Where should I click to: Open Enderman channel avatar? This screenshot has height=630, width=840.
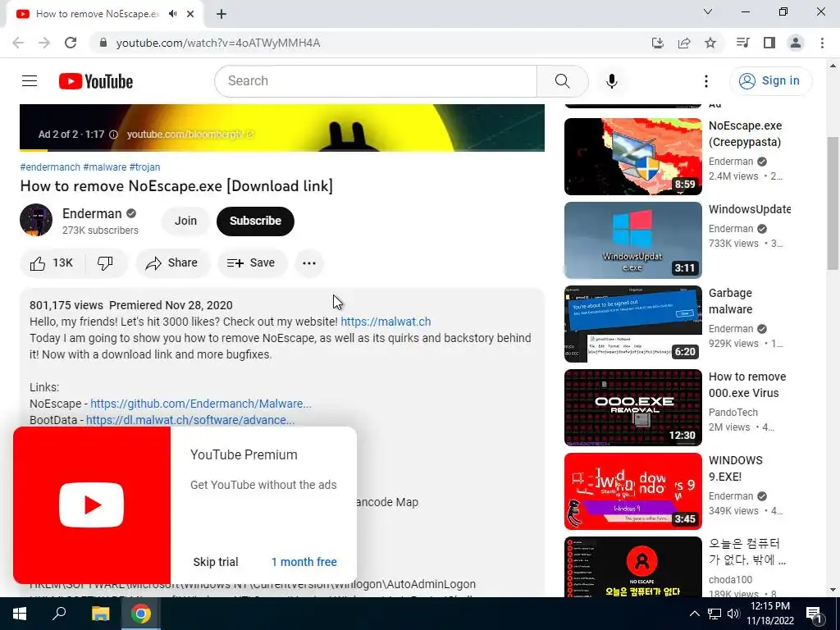click(x=36, y=220)
